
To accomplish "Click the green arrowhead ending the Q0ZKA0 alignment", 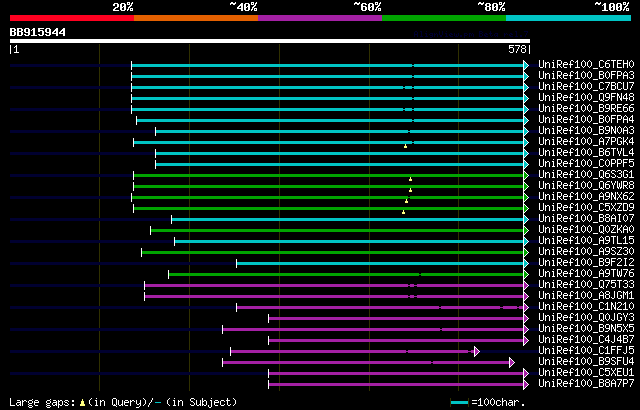I will point(526,230).
